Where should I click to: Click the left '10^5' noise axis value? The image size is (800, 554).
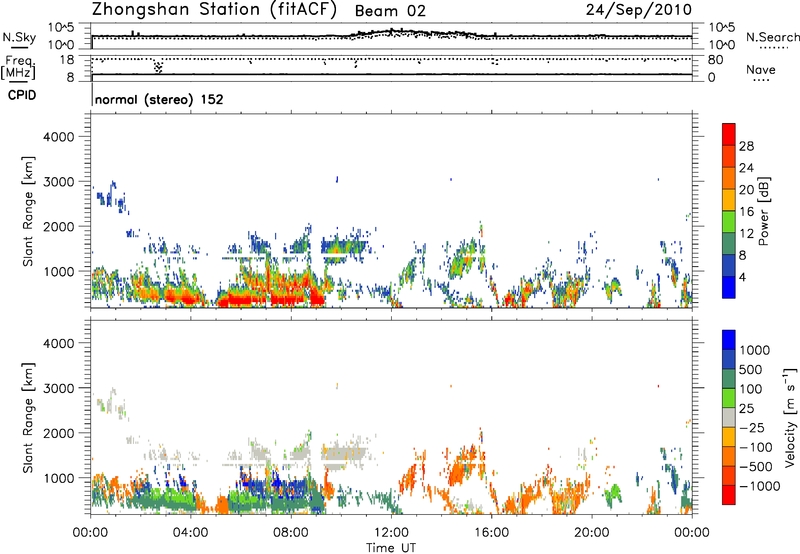[x=61, y=27]
